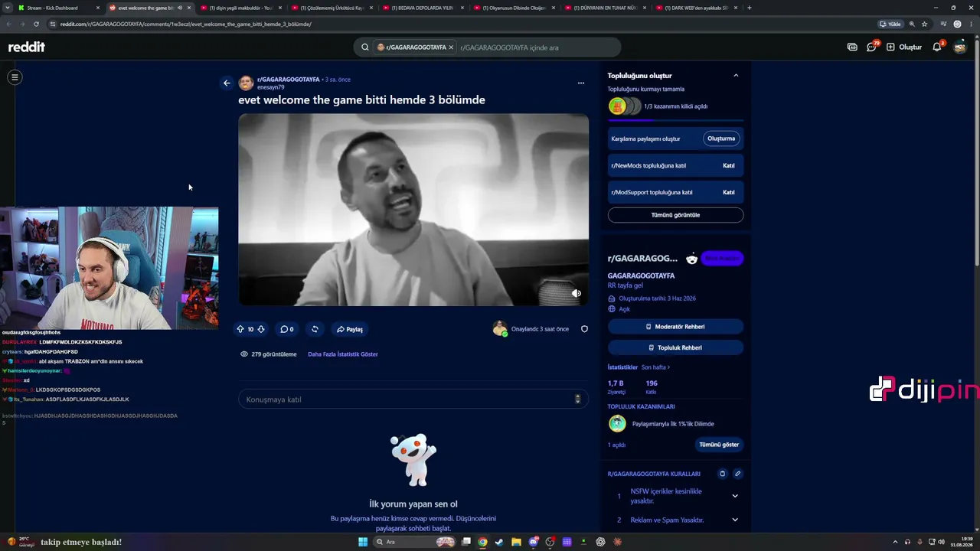Open the Moderatör Rehberi button
Image resolution: width=980 pixels, height=551 pixels.
pyautogui.click(x=675, y=327)
